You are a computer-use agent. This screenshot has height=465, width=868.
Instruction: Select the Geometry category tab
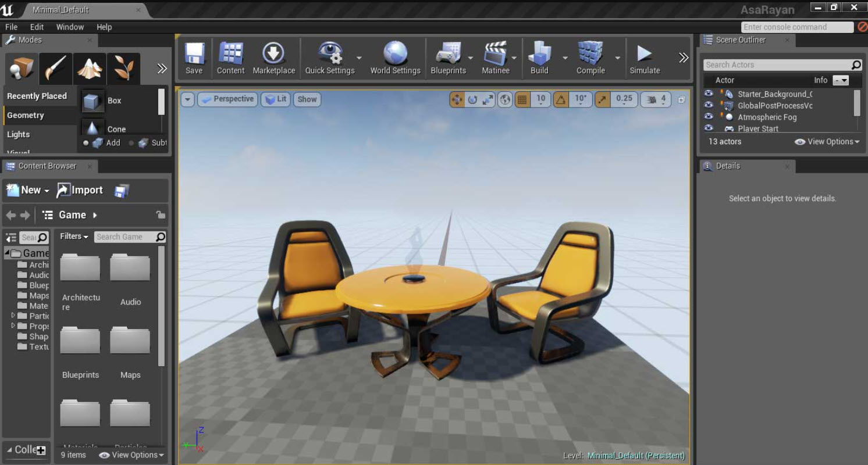[40, 115]
